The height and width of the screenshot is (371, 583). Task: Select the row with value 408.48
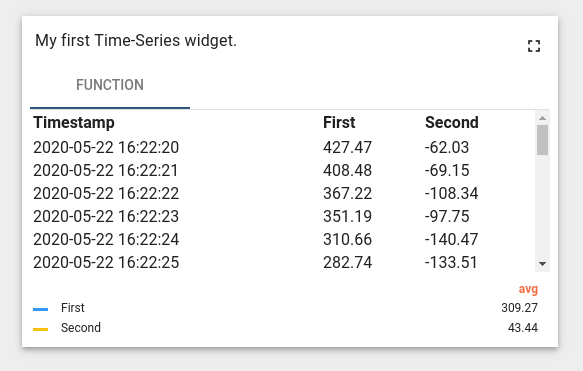click(x=284, y=170)
